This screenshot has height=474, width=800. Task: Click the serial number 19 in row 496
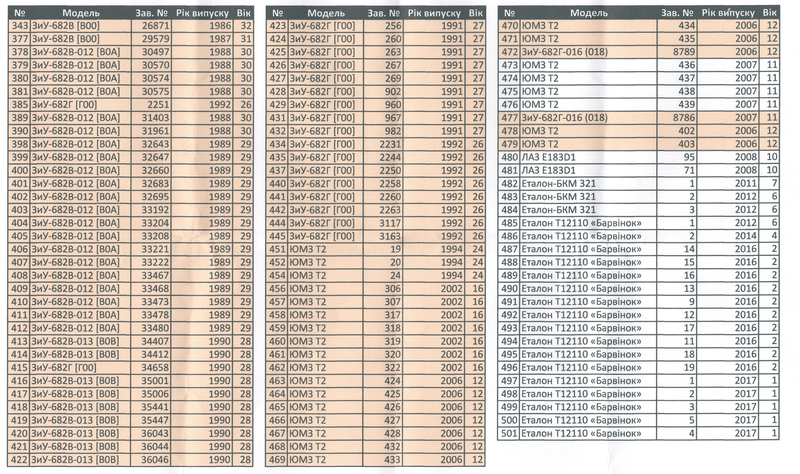[678, 368]
